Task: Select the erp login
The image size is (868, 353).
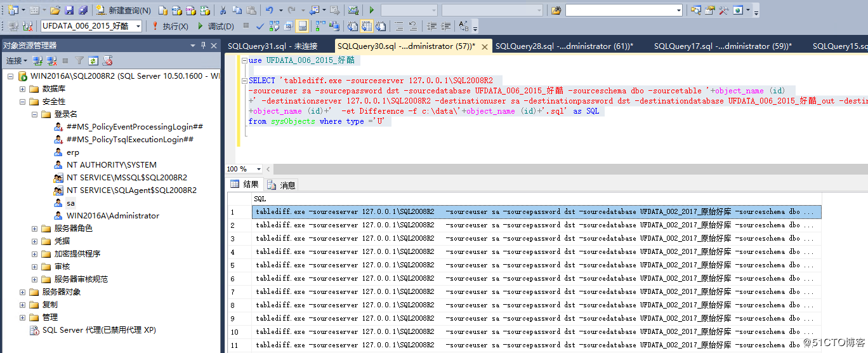Action: point(72,152)
